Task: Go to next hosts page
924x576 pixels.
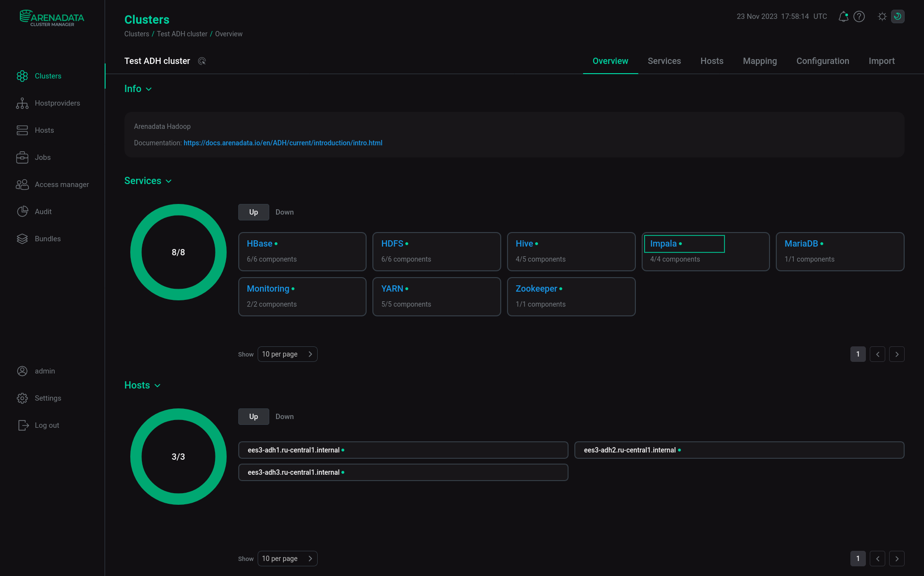Action: click(897, 559)
